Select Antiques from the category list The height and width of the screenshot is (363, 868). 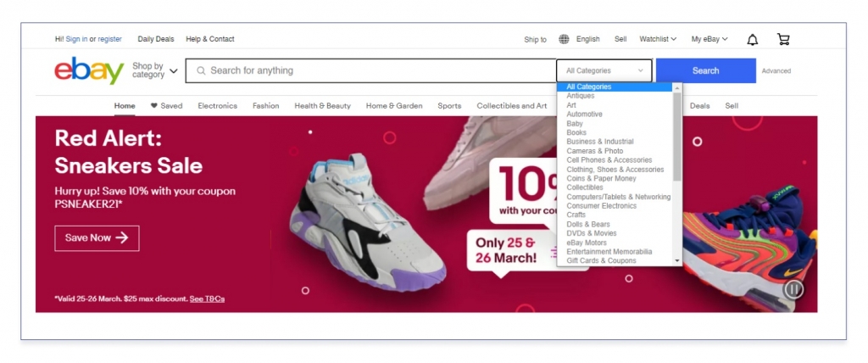coord(580,96)
